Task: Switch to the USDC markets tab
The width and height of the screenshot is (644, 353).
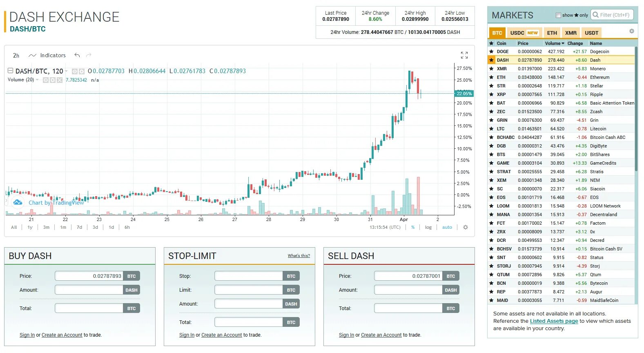Action: coord(524,33)
